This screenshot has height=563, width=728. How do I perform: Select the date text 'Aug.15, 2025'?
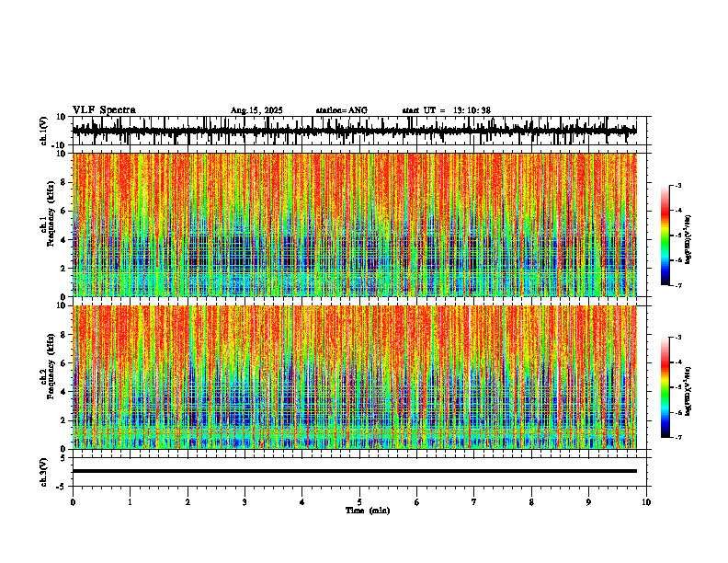click(256, 110)
